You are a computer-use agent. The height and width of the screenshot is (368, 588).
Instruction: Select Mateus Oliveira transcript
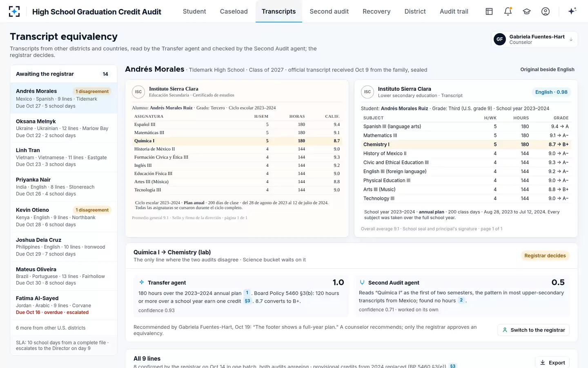[64, 276]
